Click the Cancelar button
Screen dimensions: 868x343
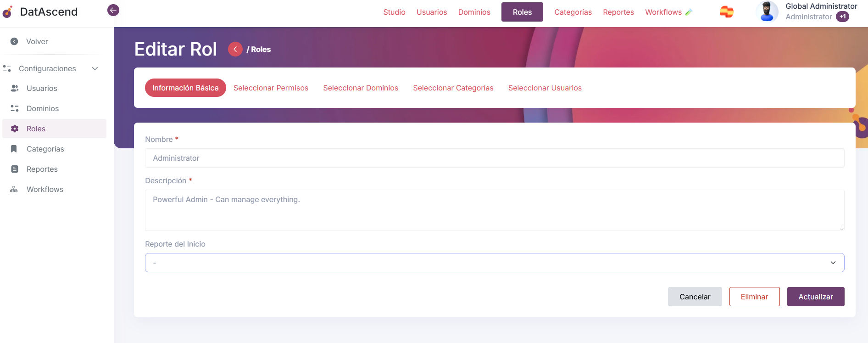(695, 297)
